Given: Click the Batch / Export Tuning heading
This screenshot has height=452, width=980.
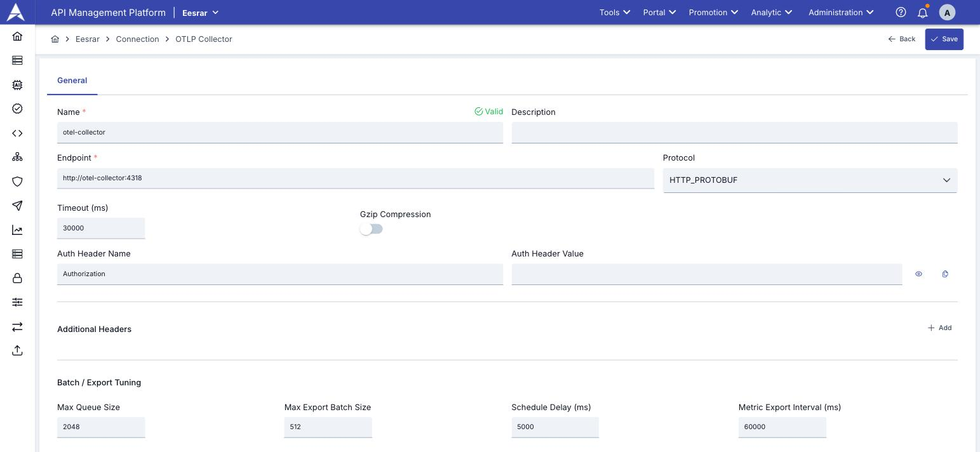Looking at the screenshot, I should 99,382.
